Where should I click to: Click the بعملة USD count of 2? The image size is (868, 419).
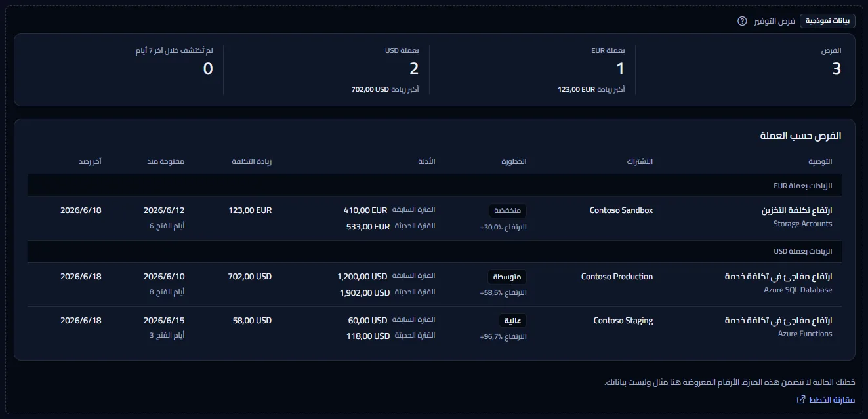(414, 68)
